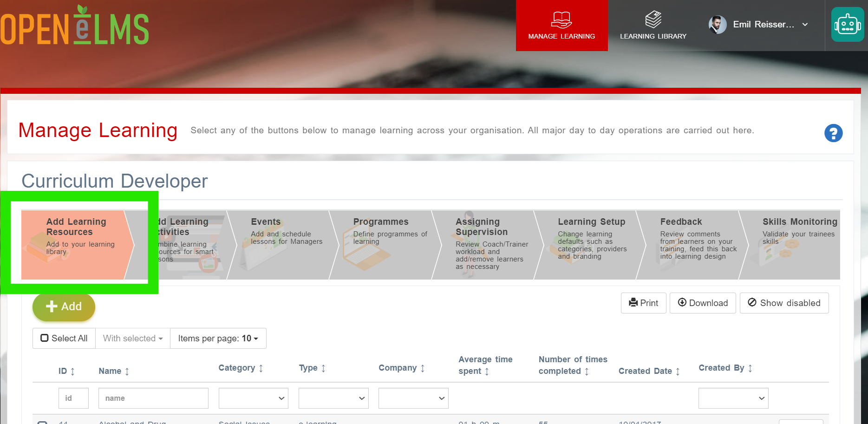Sort by Created Date arrows
The image size is (868, 424).
(x=678, y=371)
